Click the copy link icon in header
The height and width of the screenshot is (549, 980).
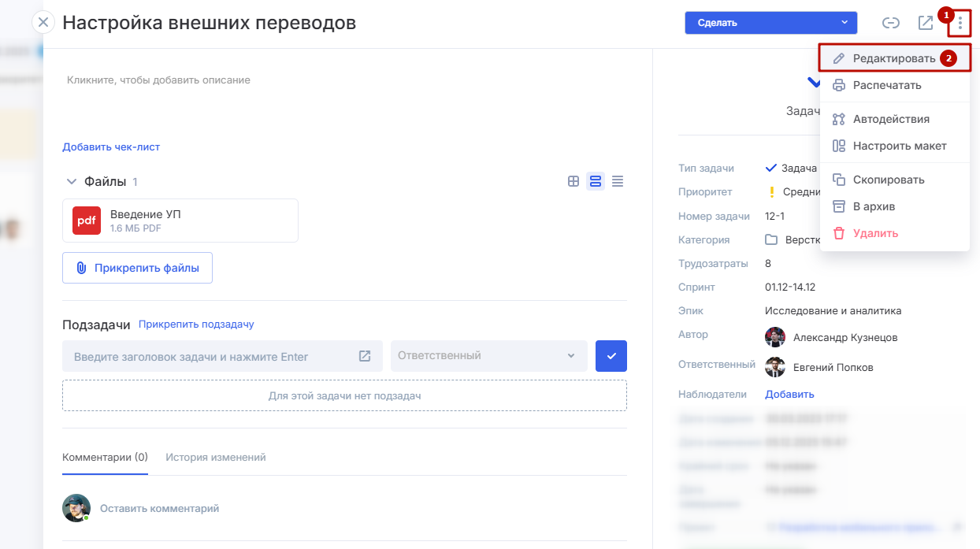click(890, 23)
